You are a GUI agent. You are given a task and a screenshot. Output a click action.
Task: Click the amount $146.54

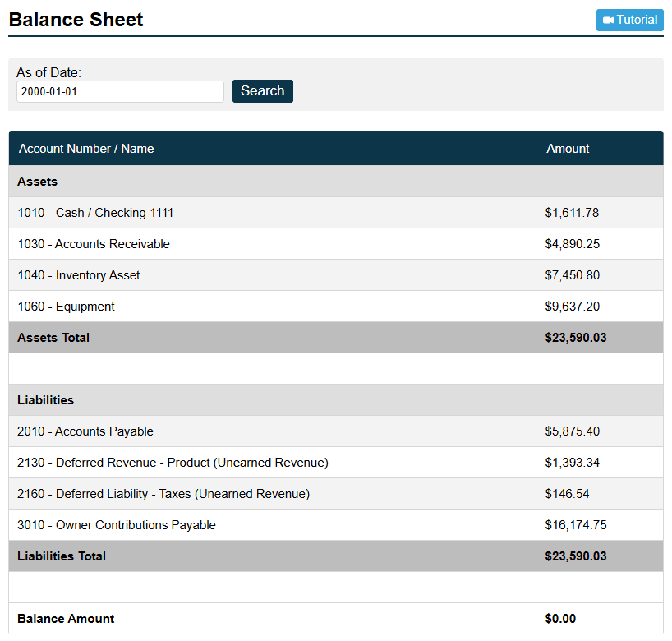click(x=567, y=494)
